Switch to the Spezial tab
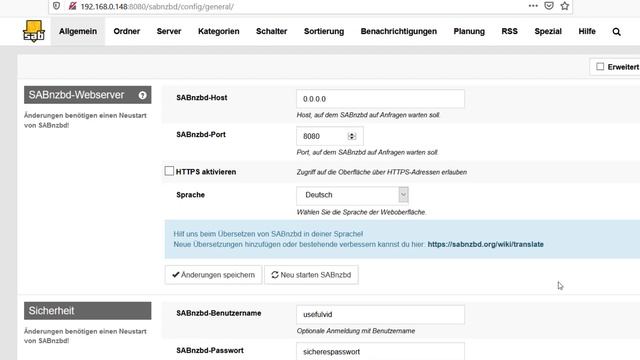640x360 pixels. (x=548, y=31)
